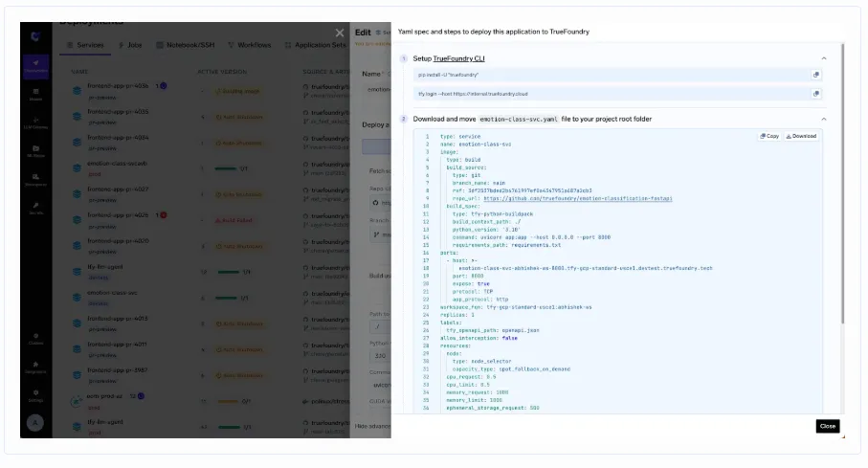Image resolution: width=868 pixels, height=468 pixels.
Task: Click the service icon of frontend-app-pr-4013
Action: (x=77, y=323)
